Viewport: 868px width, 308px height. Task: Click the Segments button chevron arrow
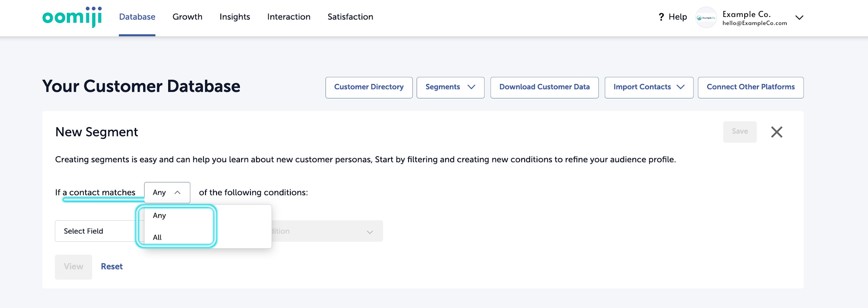471,87
